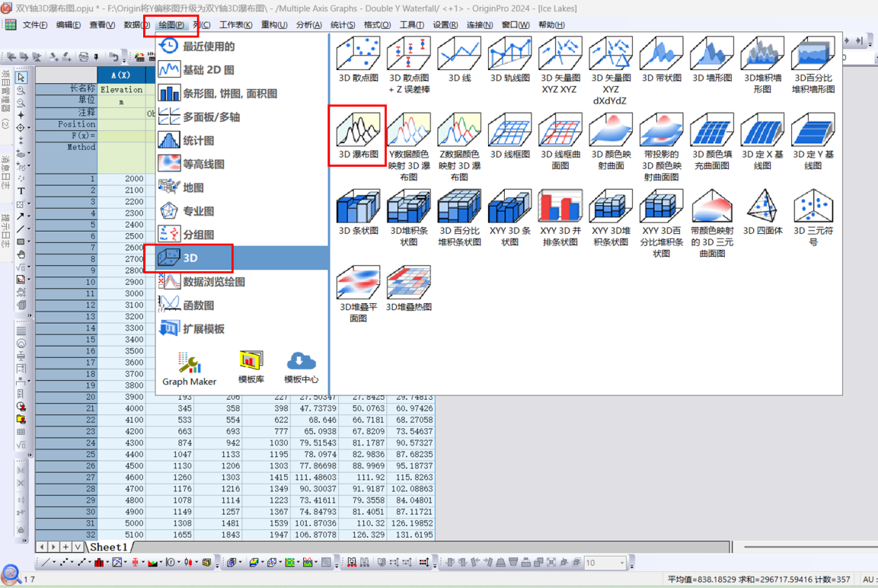Image resolution: width=878 pixels, height=588 pixels.
Task: Open the 工作表(K) menu
Action: [235, 25]
